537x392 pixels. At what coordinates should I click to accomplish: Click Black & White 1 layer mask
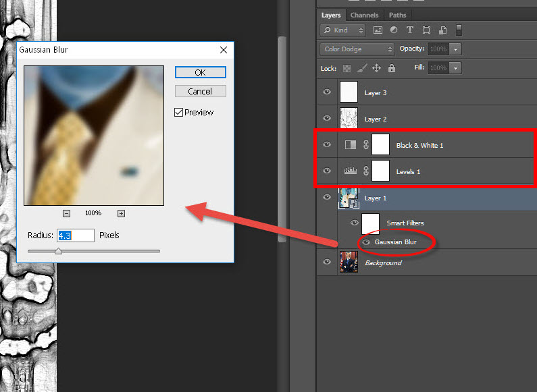(x=380, y=144)
